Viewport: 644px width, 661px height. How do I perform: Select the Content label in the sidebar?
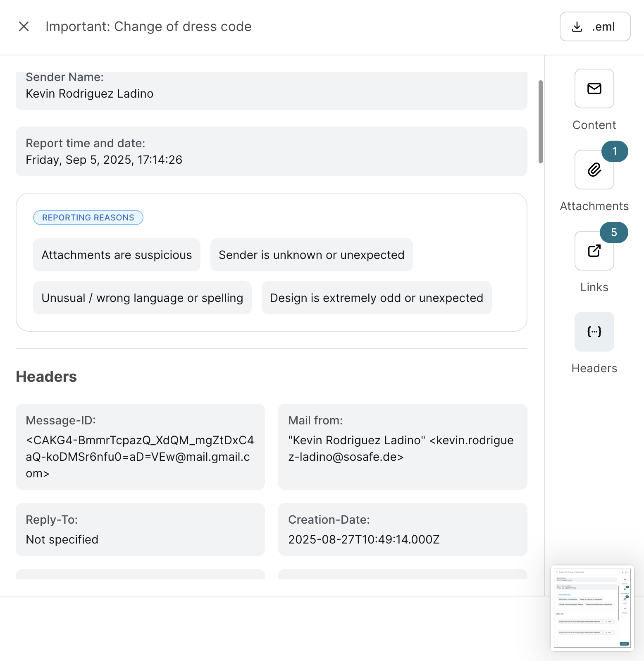point(594,125)
